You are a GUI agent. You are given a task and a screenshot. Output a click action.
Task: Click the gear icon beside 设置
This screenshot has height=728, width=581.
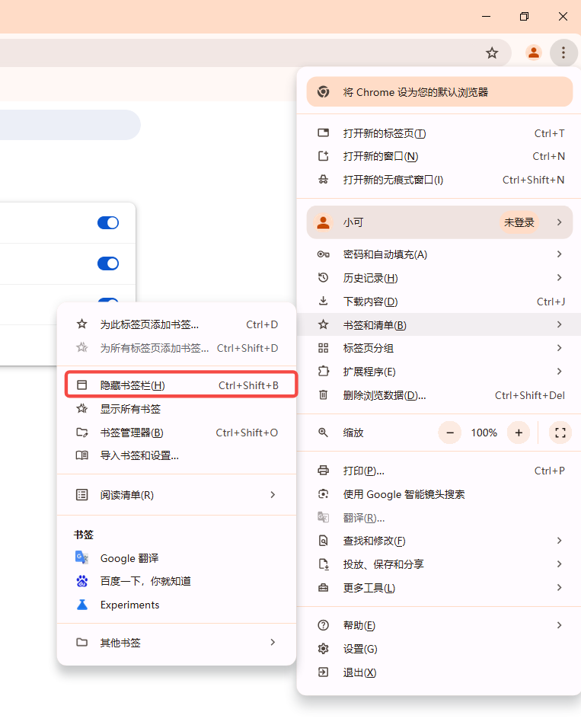[x=323, y=649]
